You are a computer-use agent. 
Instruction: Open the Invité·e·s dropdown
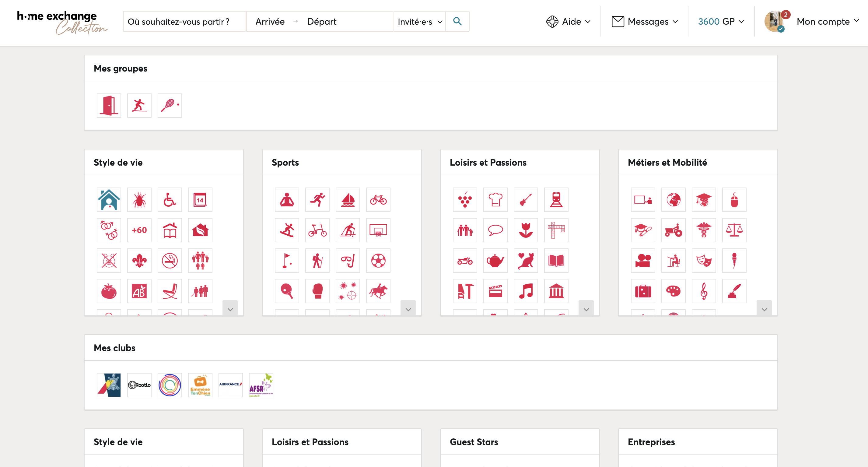pyautogui.click(x=419, y=22)
